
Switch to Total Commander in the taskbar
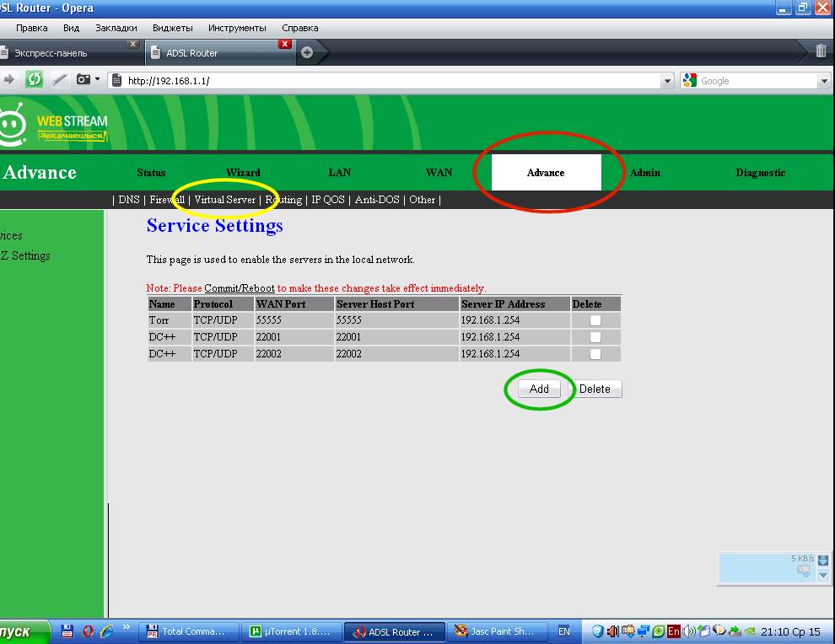tap(189, 631)
